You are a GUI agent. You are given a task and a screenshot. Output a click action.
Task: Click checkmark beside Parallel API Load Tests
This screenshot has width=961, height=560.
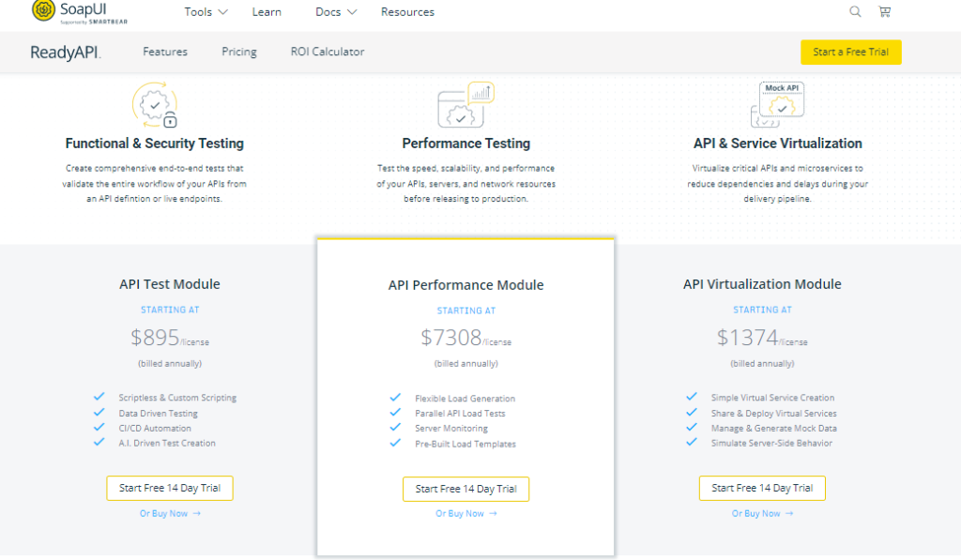tap(395, 413)
